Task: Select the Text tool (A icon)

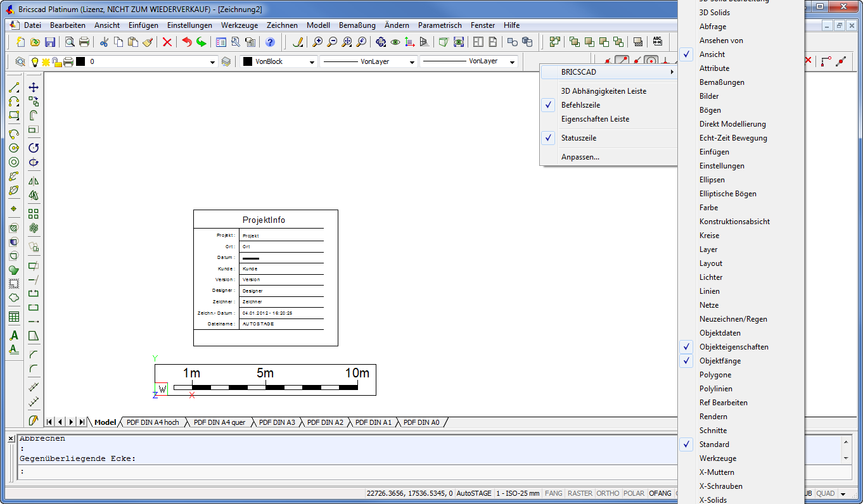Action: (x=14, y=336)
